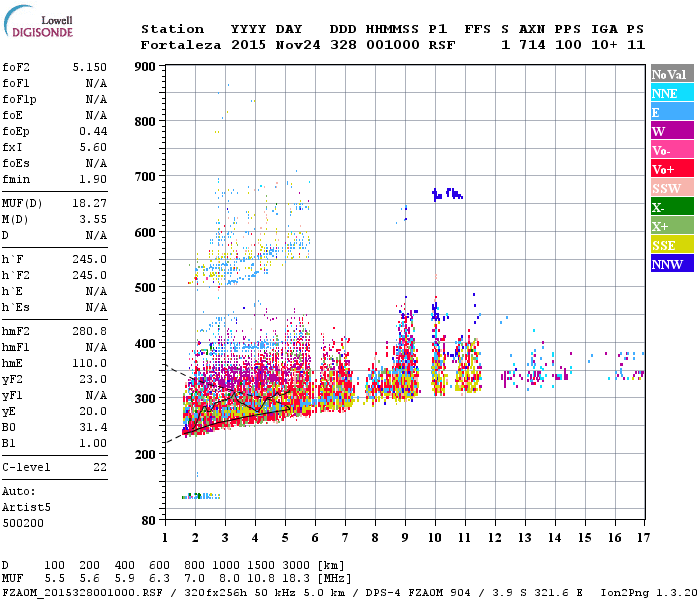Click the E blue legend swatch
Image resolution: width=700 pixels, height=600 pixels.
point(672,111)
